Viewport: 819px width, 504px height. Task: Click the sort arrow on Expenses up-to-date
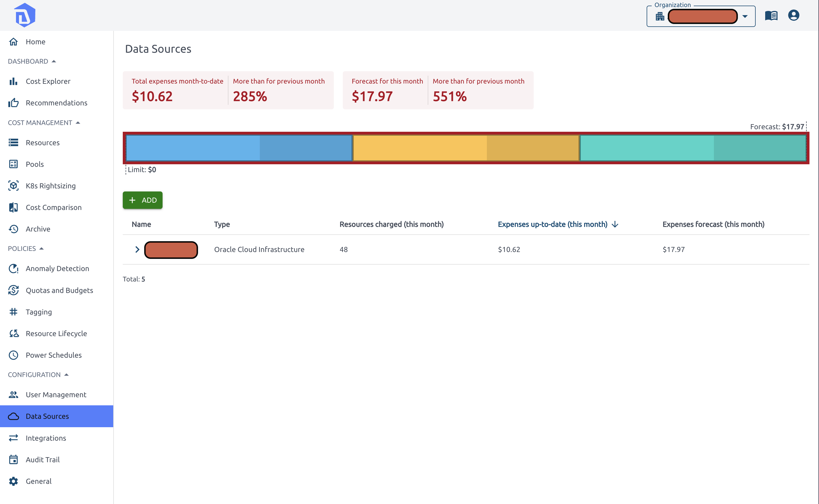pos(615,224)
